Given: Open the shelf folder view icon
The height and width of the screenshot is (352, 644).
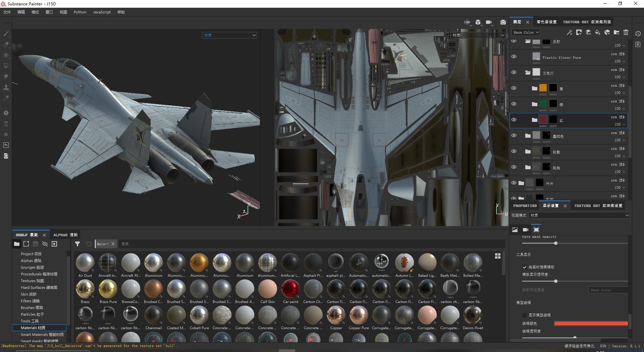Looking at the screenshot, I should click(16, 244).
